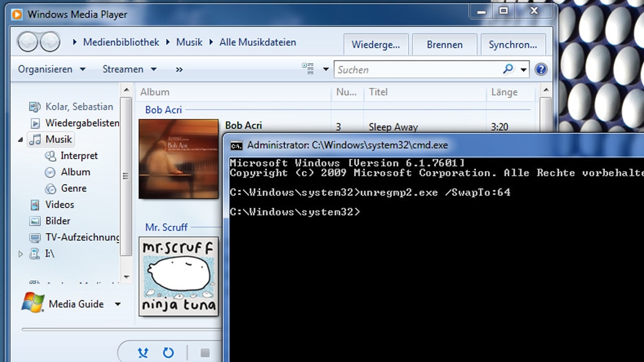Click the Genre icon
644x362 pixels.
pyautogui.click(x=50, y=189)
